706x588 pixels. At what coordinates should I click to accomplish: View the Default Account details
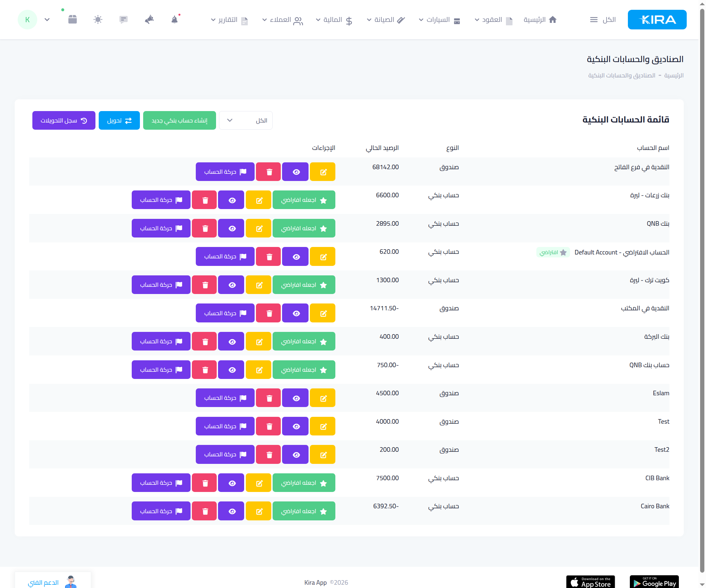[x=295, y=256]
